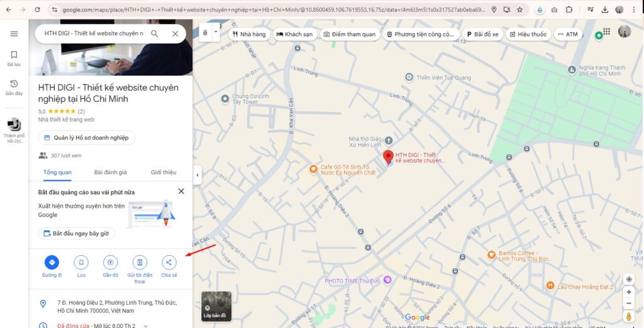The image size is (644, 328).
Task: Open the Google apps grid icon
Action: point(607,31)
